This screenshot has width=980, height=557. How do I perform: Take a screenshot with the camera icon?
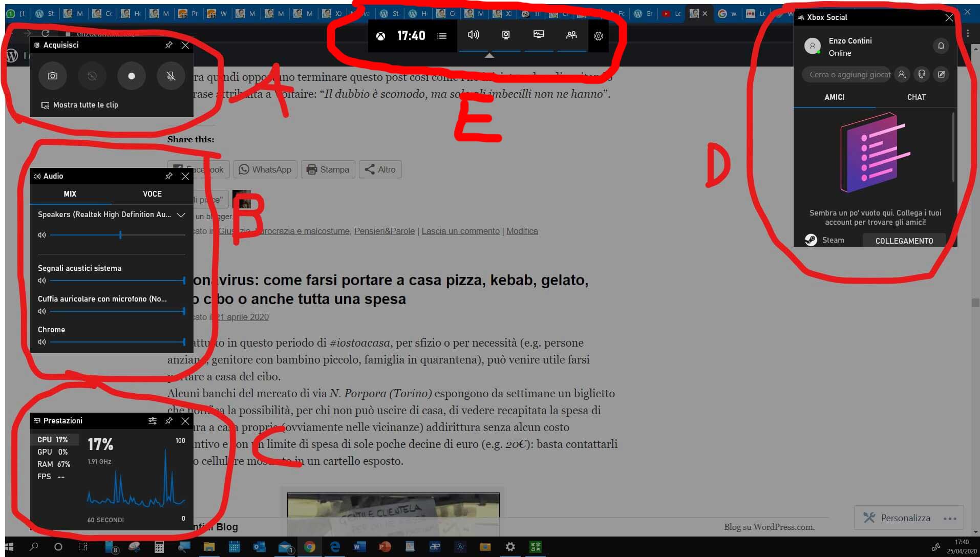(x=53, y=76)
